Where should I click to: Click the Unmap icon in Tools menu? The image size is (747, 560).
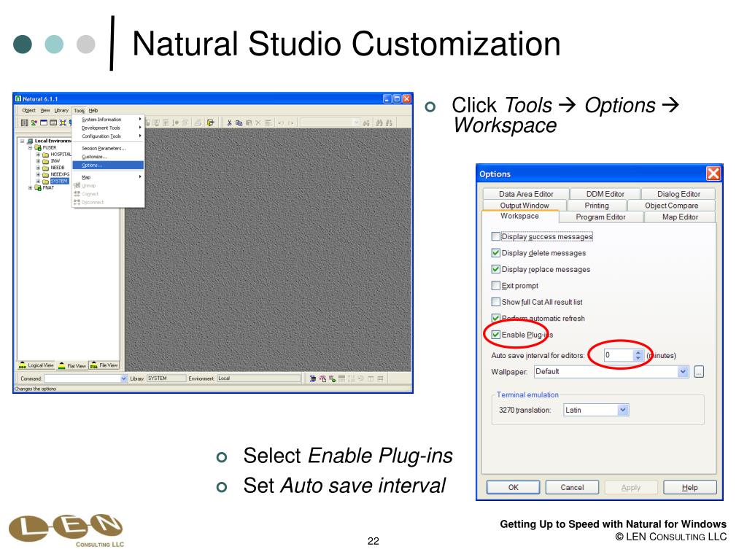77,185
